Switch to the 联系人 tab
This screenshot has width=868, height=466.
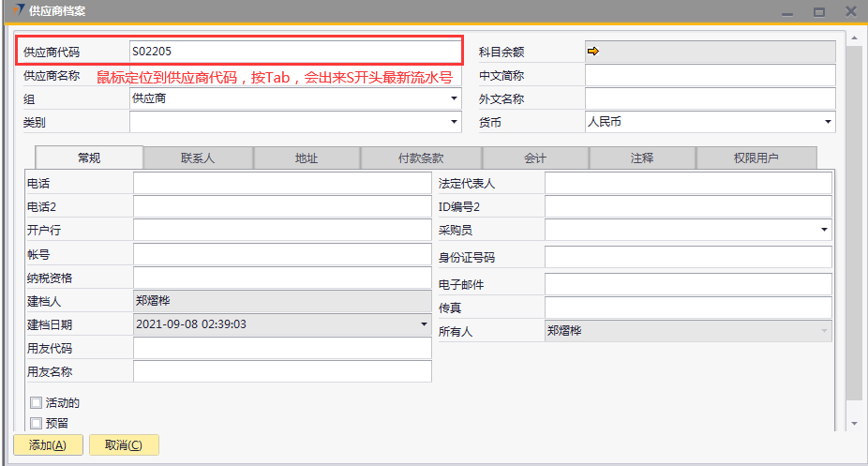[x=198, y=158]
